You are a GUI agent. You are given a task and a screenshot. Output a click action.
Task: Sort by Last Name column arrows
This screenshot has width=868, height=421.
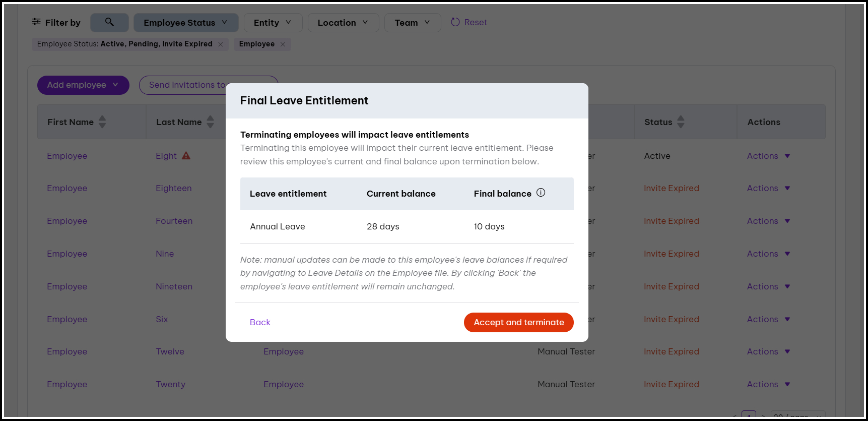coord(211,122)
